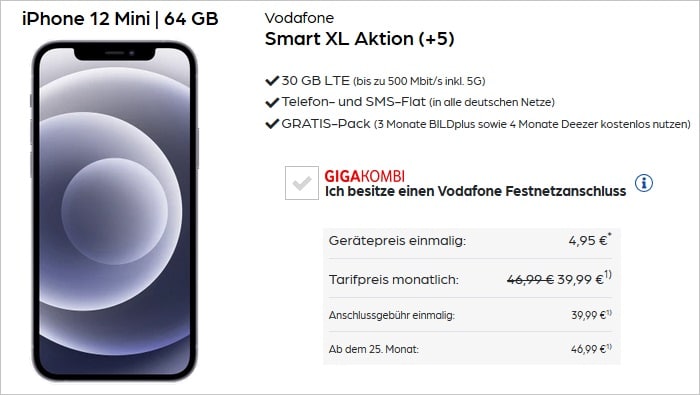Click the checkmark beside 30 GB LTE
700x395 pixels.
(x=272, y=81)
